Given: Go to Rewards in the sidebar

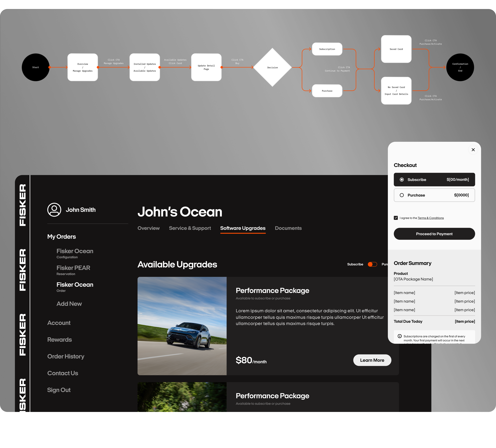Looking at the screenshot, I should tap(60, 339).
